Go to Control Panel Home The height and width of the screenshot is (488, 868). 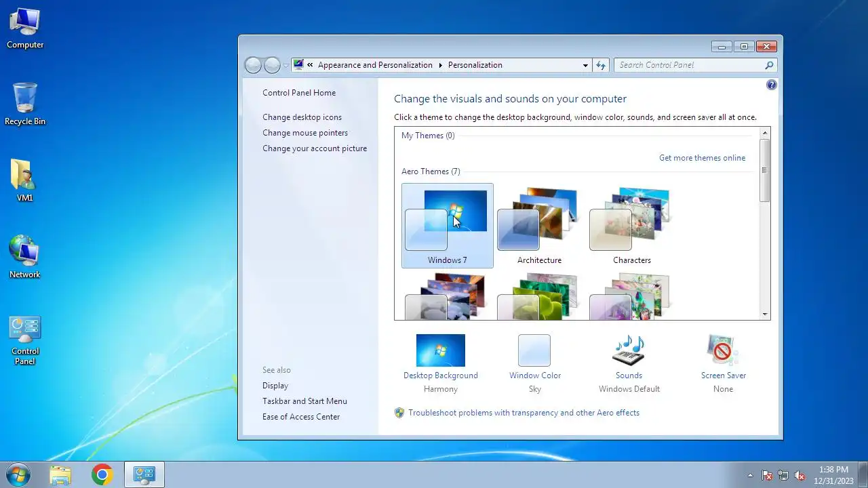[299, 93]
